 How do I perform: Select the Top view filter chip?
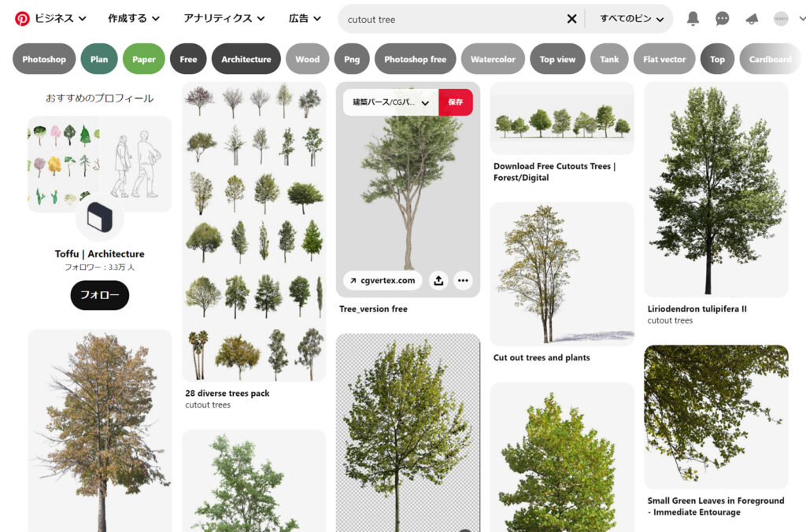pyautogui.click(x=558, y=59)
